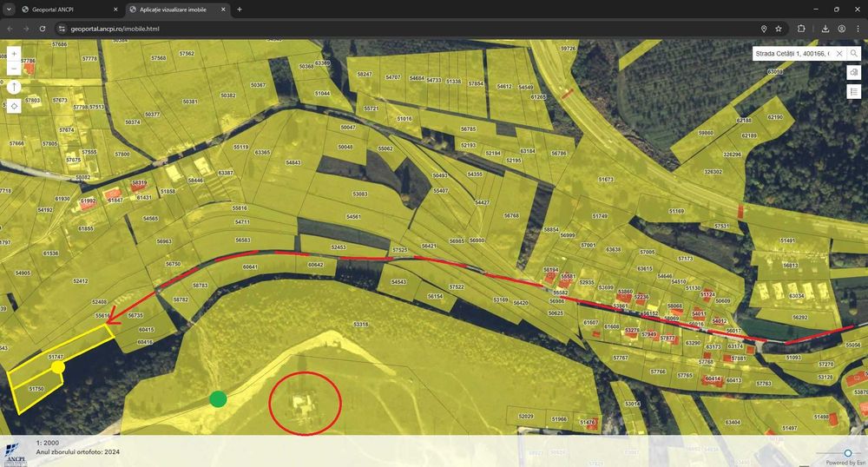Zoom in the map with plus button
This screenshot has height=467, width=868.
tap(14, 54)
